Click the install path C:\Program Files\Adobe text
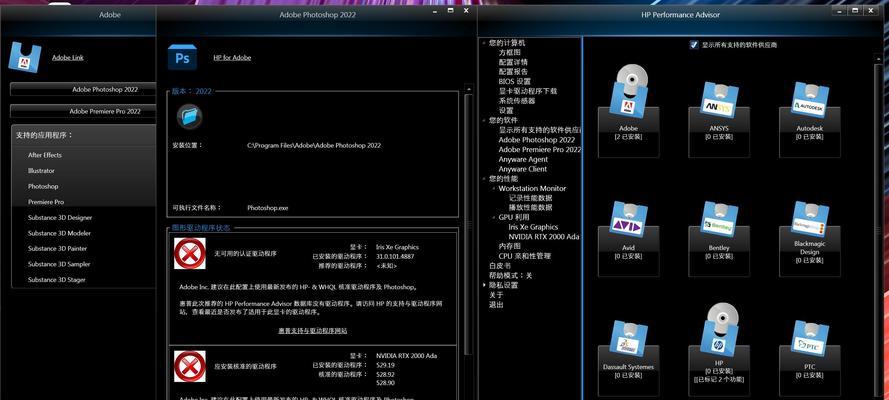Screen dimensions: 889x400 314,146
